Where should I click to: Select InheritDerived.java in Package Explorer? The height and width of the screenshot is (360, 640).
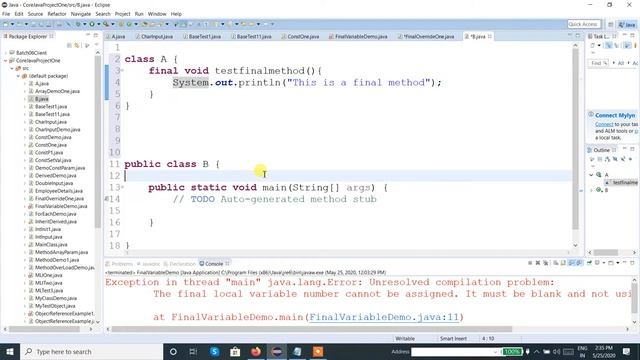click(56, 222)
